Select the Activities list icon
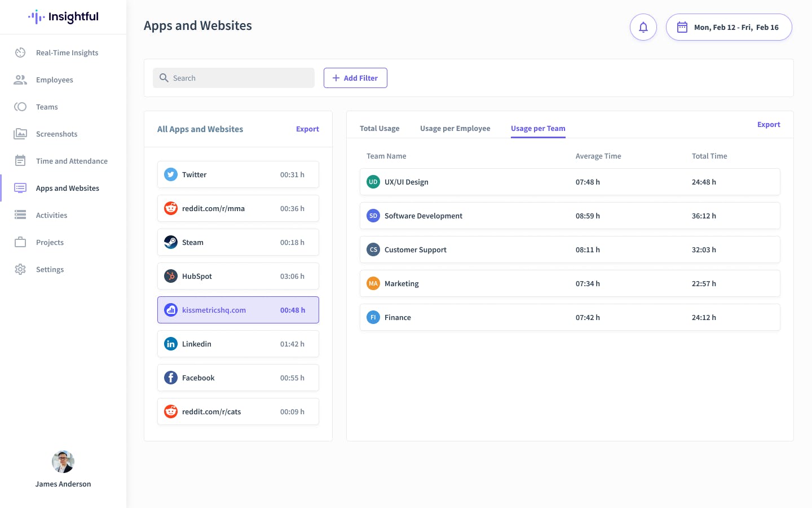 point(20,215)
